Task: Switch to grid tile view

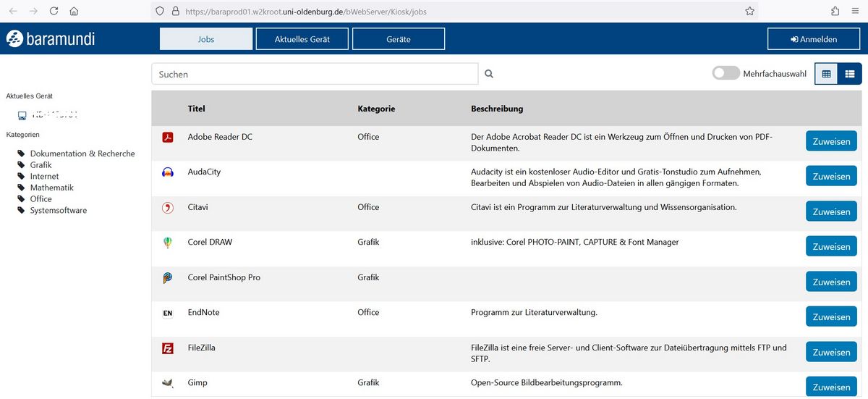Action: pos(827,74)
